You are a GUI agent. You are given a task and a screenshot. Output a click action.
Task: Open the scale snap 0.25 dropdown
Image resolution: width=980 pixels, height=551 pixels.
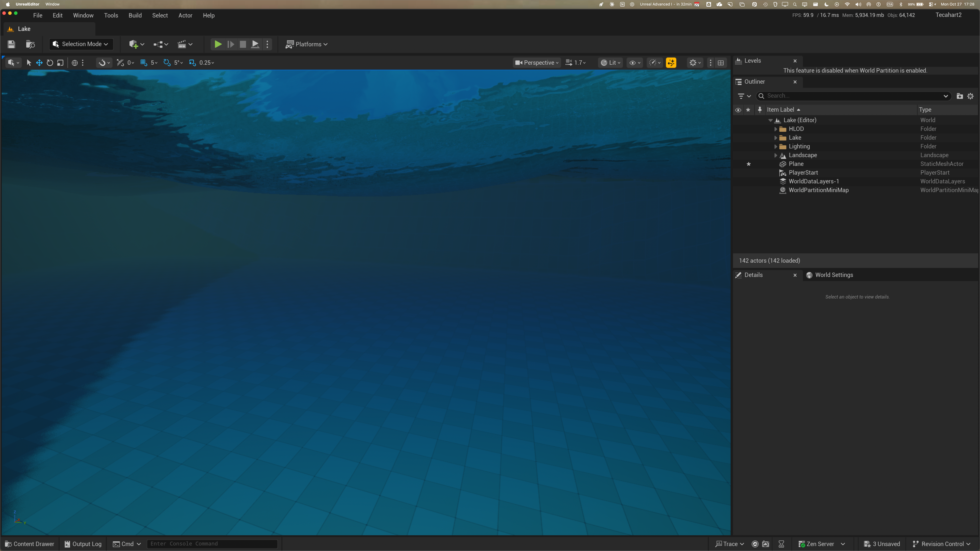coord(207,63)
